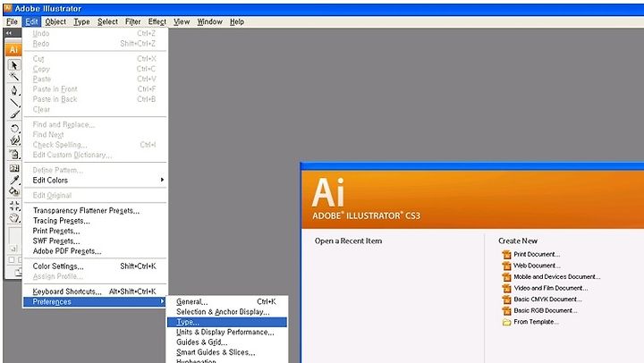Click Web Document icon
Screen dimensions: 644x363
tap(506, 266)
